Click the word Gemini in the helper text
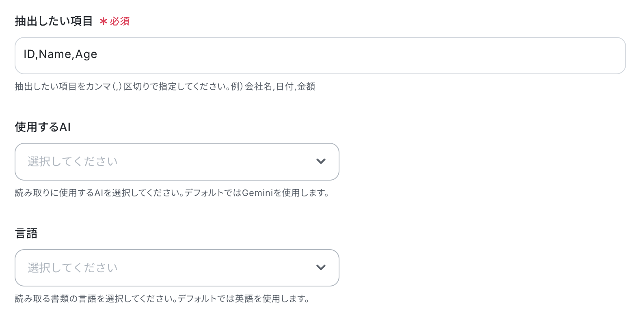Image resolution: width=644 pixels, height=323 pixels. click(257, 193)
